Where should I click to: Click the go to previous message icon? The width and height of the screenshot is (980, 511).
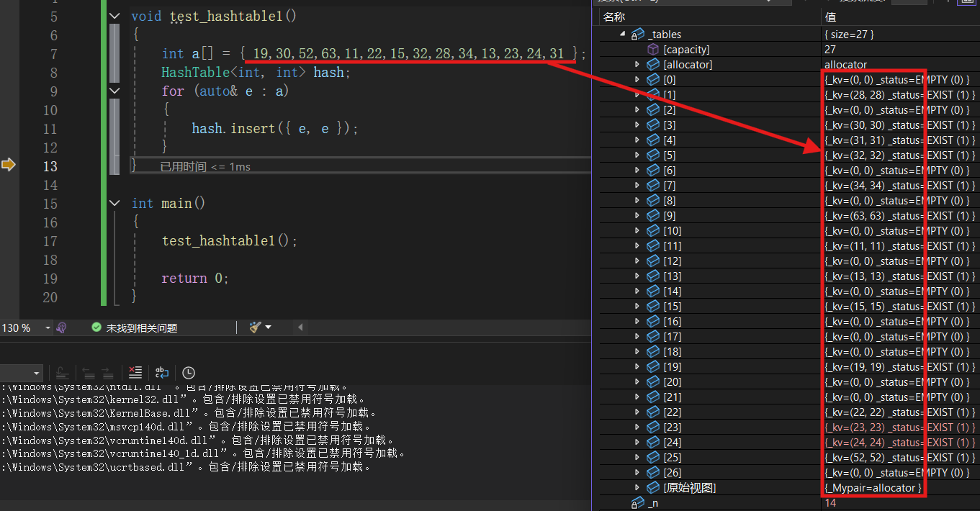88,372
